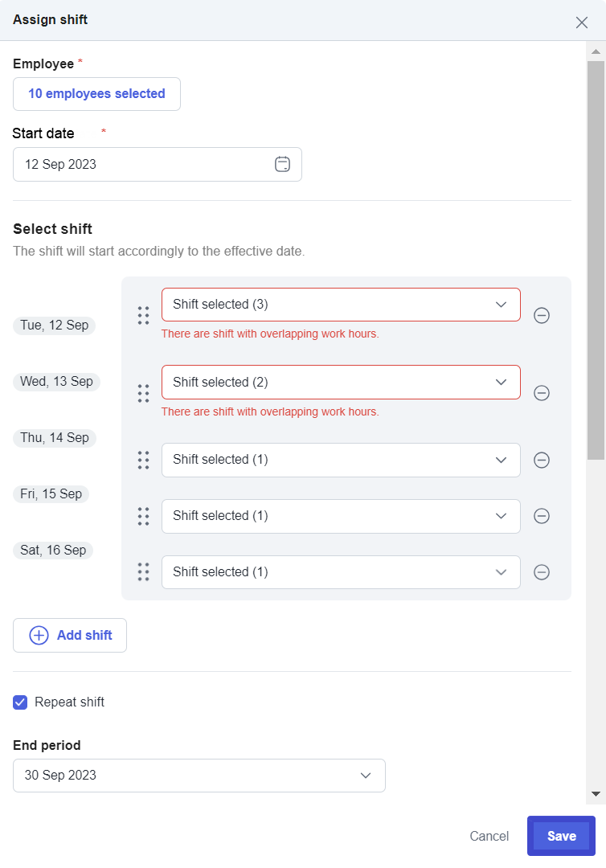The image size is (606, 868).
Task: Uncheck the Repeat shift checkbox
Action: tap(19, 702)
